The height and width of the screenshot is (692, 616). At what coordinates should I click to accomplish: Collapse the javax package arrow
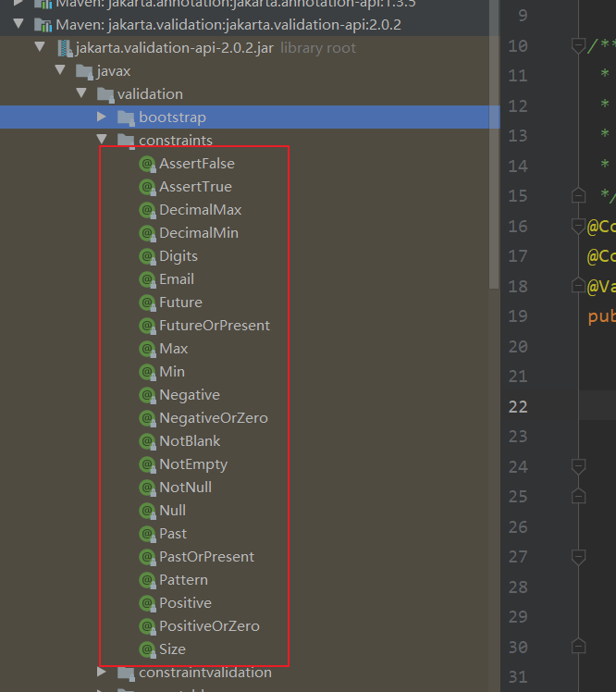coord(60,69)
